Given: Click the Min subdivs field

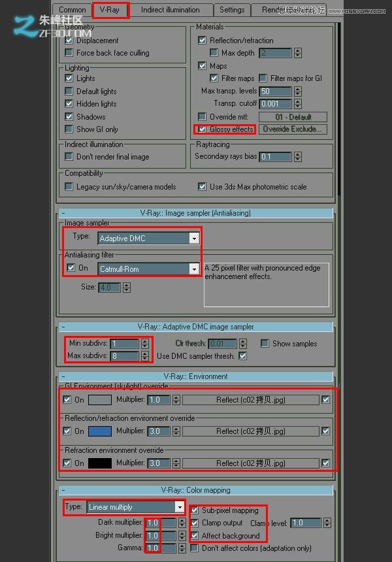Looking at the screenshot, I should tap(124, 344).
